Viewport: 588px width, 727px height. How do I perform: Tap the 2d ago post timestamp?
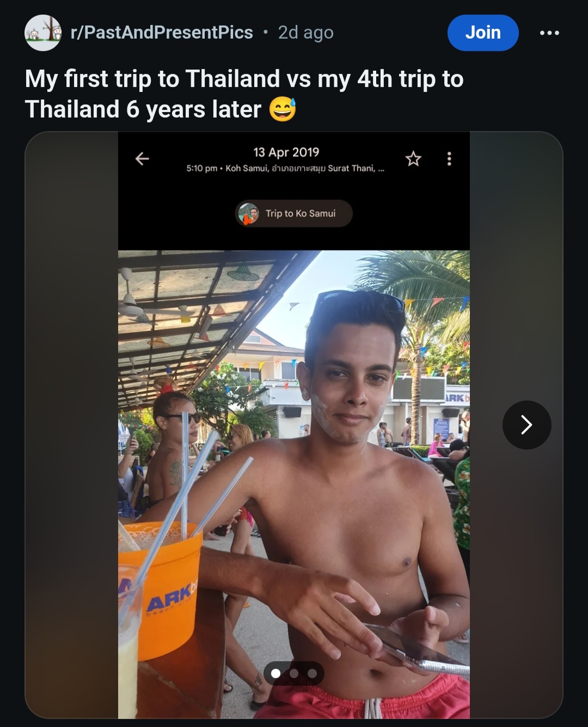click(305, 33)
